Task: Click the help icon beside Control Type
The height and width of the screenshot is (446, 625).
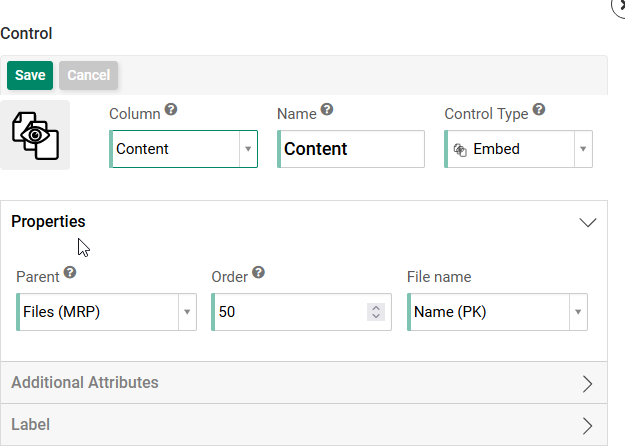Action: pos(539,110)
